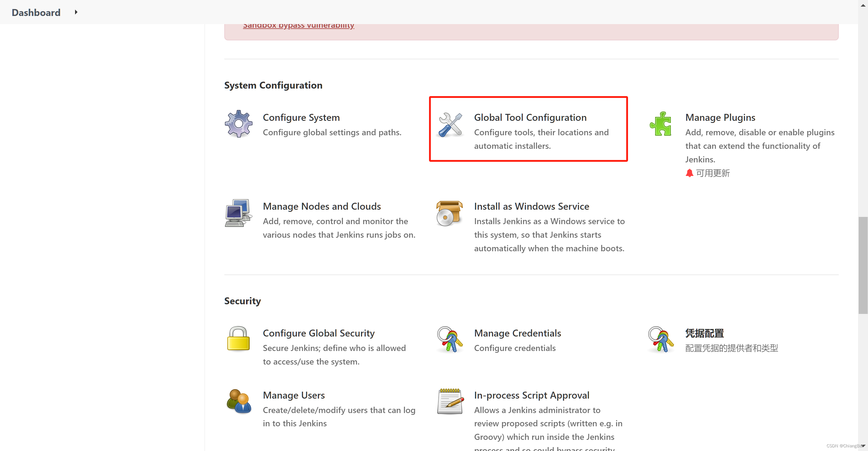Click the scrollbar up arrow
Viewport: 868px width, 451px height.
tap(863, 5)
